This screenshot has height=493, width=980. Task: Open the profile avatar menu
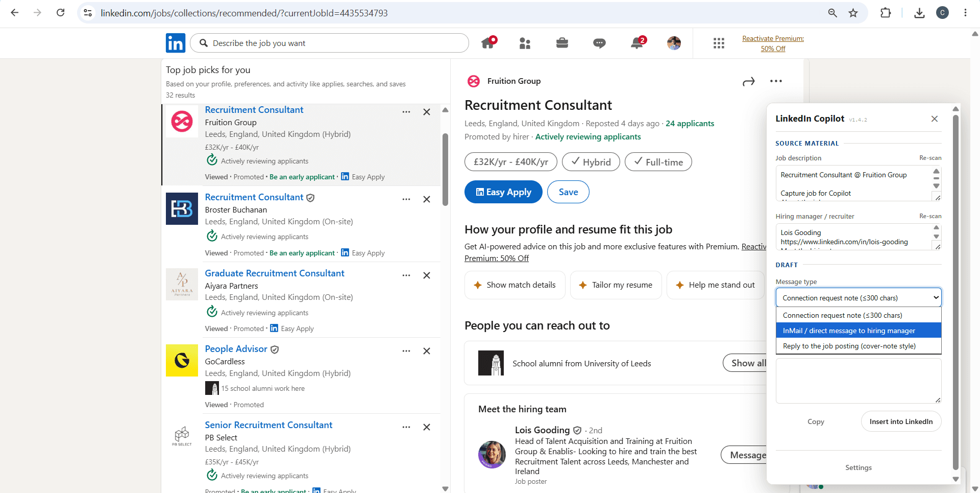point(674,43)
